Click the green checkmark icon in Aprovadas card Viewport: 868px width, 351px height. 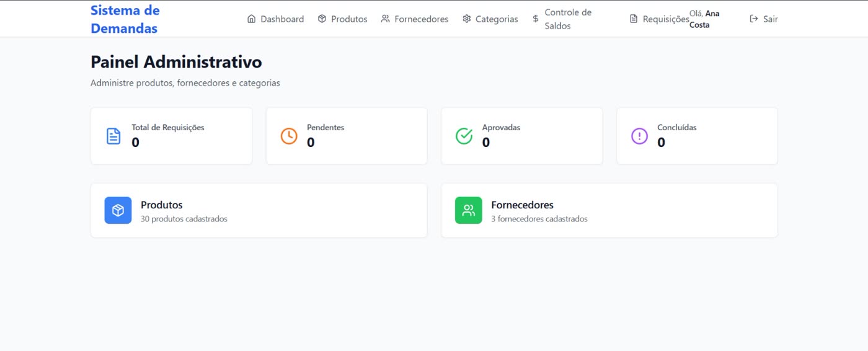464,136
